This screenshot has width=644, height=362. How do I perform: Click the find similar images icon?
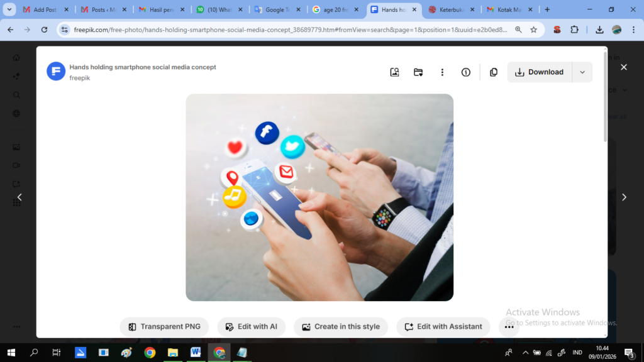394,72
